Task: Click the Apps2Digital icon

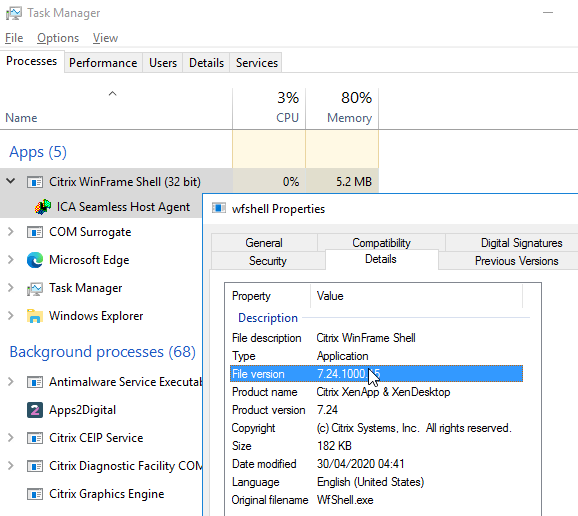Action: click(x=35, y=410)
